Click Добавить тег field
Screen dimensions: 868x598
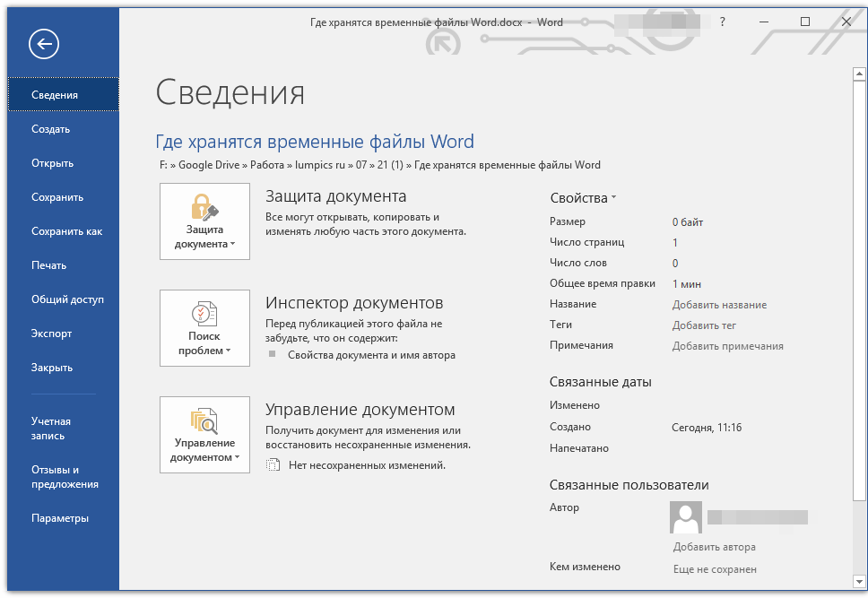[704, 325]
